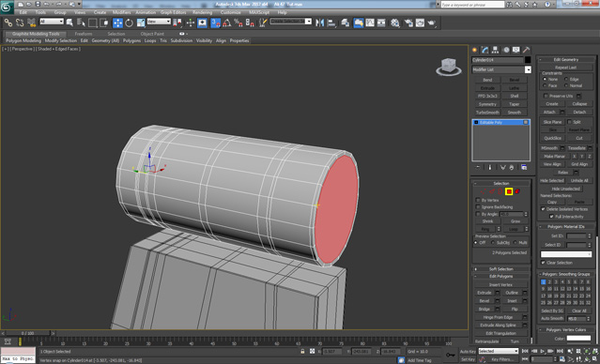Toggle the By Angle checkbox
Screen dimensions: 600x364
tap(478, 214)
